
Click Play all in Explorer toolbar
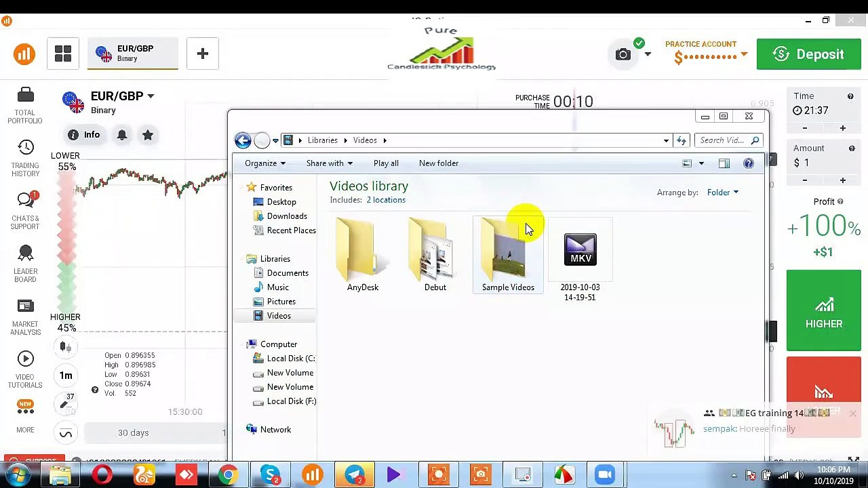pyautogui.click(x=386, y=163)
